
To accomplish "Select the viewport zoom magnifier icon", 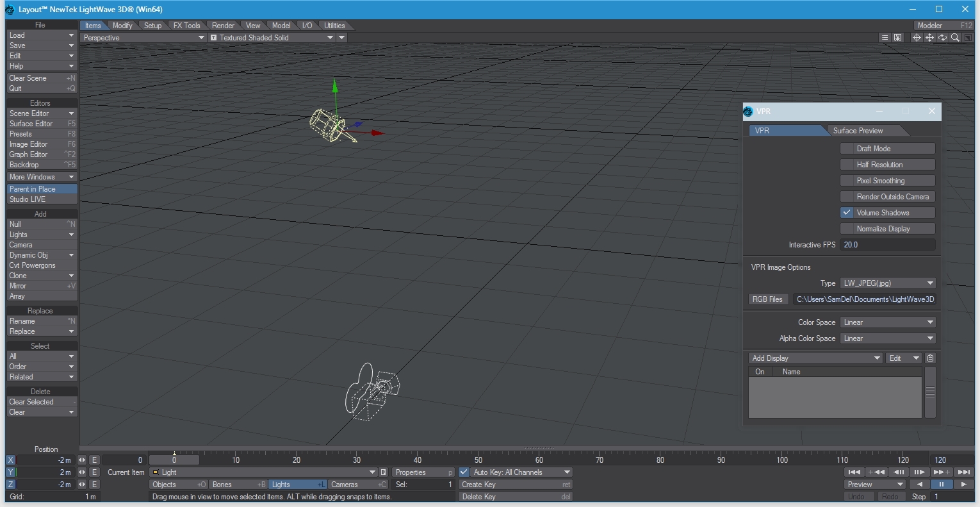I will tap(955, 38).
